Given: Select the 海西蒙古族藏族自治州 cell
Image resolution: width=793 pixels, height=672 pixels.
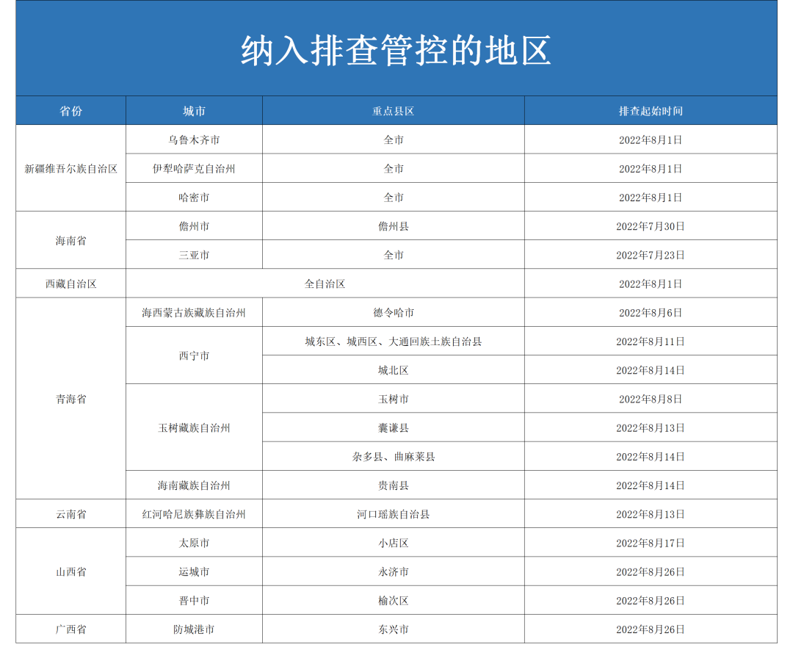Looking at the screenshot, I should click(x=194, y=312).
